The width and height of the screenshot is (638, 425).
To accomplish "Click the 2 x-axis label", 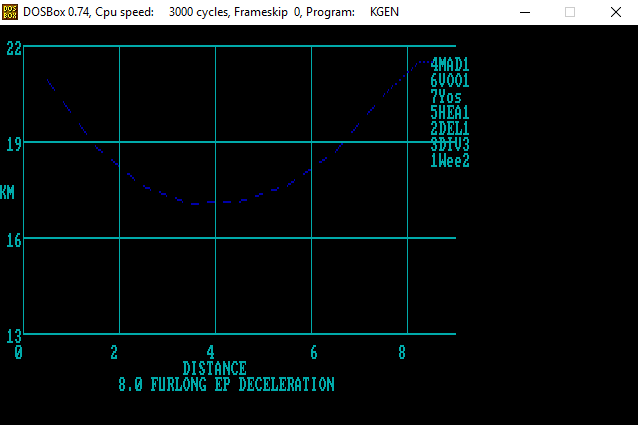I will pyautogui.click(x=114, y=353).
